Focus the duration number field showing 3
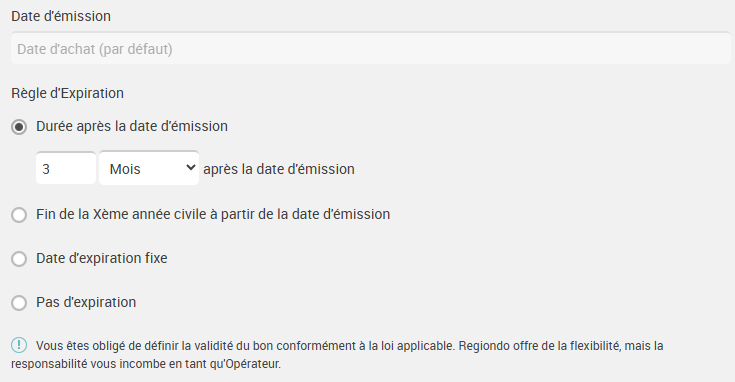Screen dimensions: 735x382 tap(66, 168)
